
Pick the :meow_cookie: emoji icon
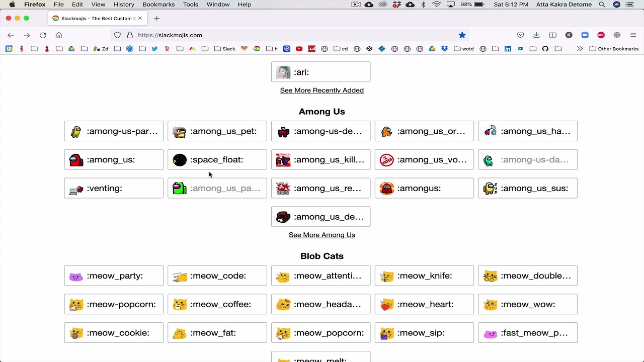click(x=76, y=333)
